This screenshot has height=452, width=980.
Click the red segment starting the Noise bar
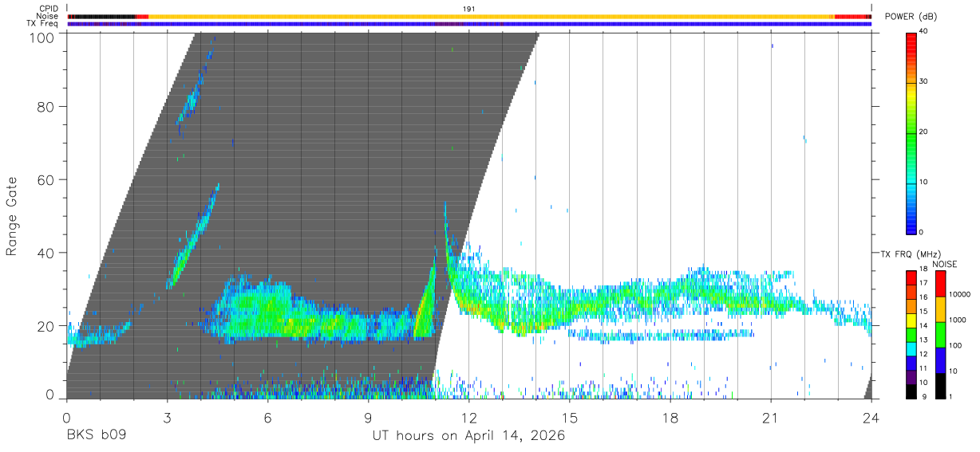(142, 16)
